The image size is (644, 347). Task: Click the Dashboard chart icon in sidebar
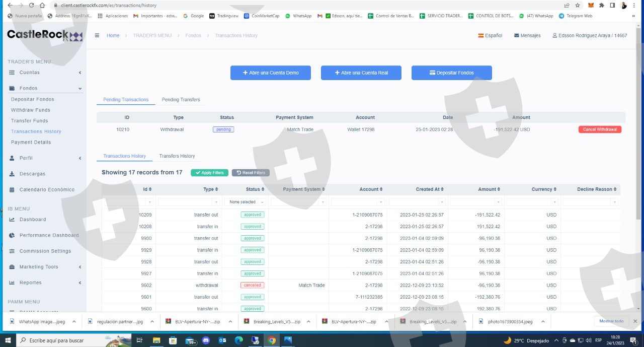(x=12, y=220)
